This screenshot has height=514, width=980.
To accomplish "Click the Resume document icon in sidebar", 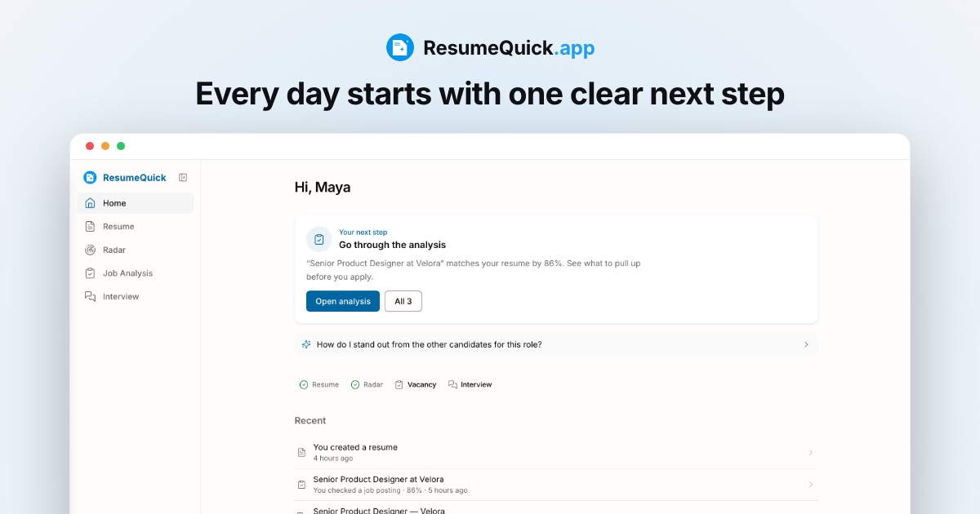I will [x=90, y=227].
